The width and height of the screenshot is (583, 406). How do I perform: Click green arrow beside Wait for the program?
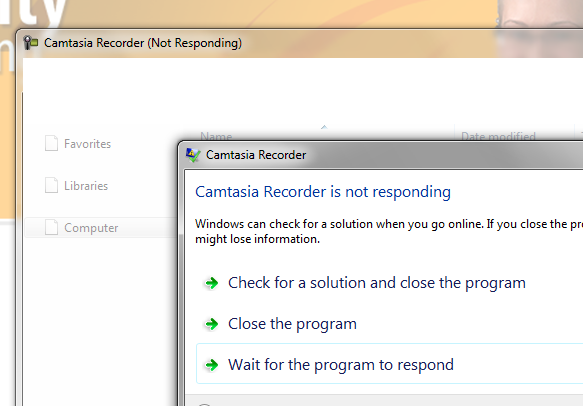click(212, 365)
